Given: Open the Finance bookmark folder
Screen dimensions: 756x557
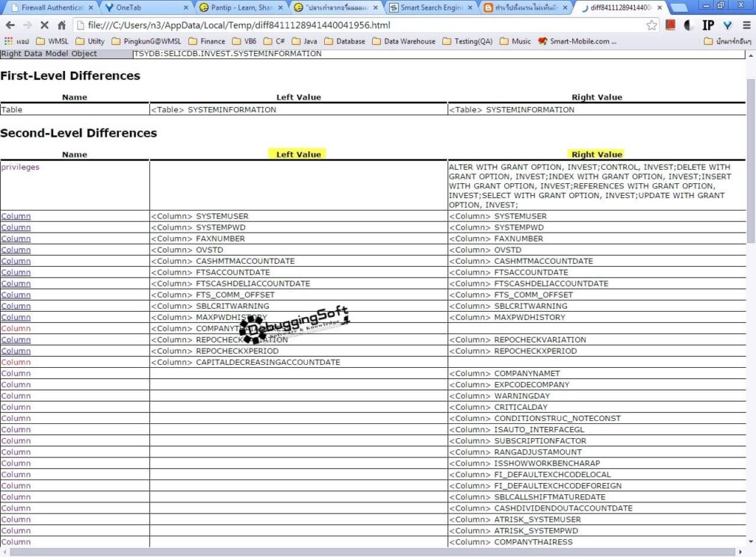Looking at the screenshot, I should coord(207,41).
